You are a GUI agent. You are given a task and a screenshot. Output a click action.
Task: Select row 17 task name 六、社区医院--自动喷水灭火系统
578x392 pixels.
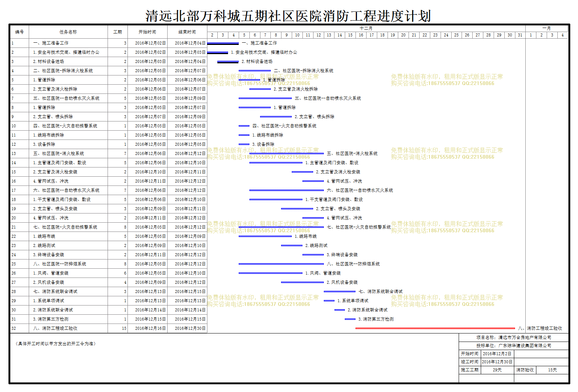[66, 190]
